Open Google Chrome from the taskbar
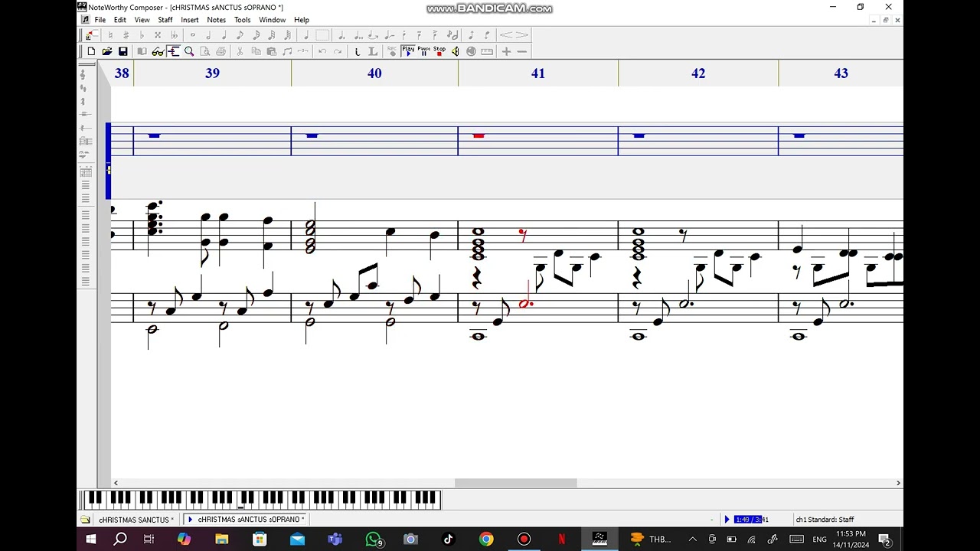980x551 pixels. click(486, 540)
